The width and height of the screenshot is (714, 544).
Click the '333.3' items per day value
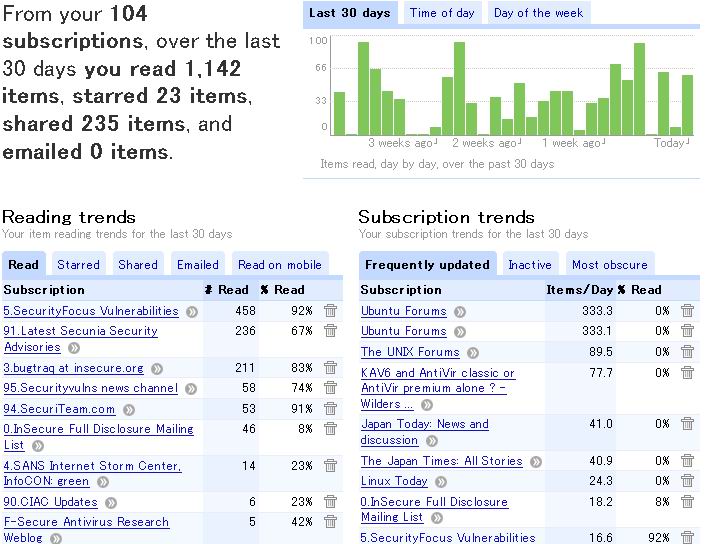(x=597, y=311)
